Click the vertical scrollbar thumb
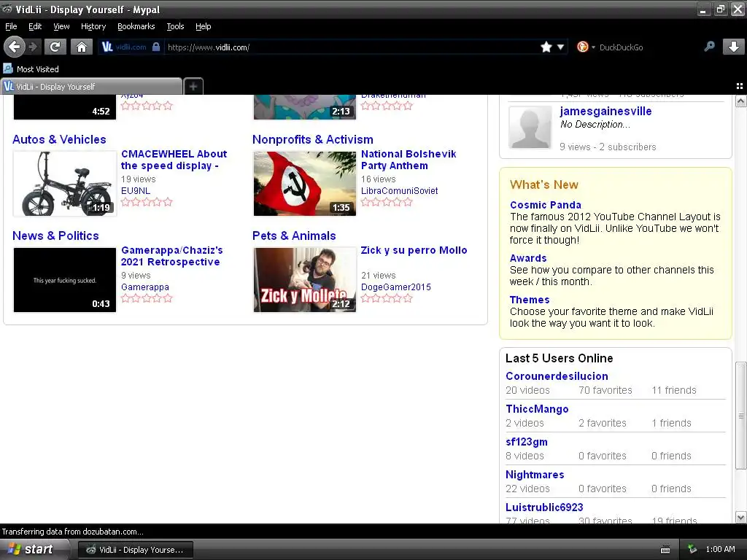 click(x=741, y=416)
